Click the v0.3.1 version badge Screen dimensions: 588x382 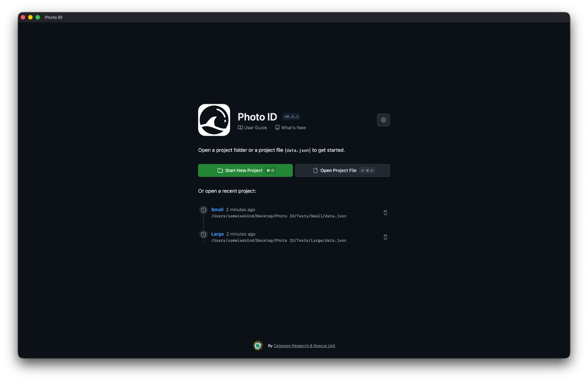pos(291,116)
